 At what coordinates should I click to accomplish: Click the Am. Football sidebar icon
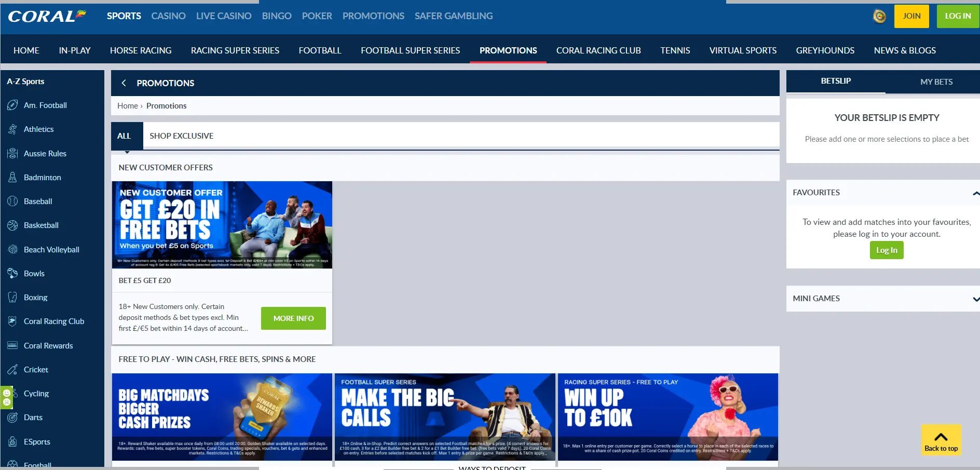coord(12,105)
